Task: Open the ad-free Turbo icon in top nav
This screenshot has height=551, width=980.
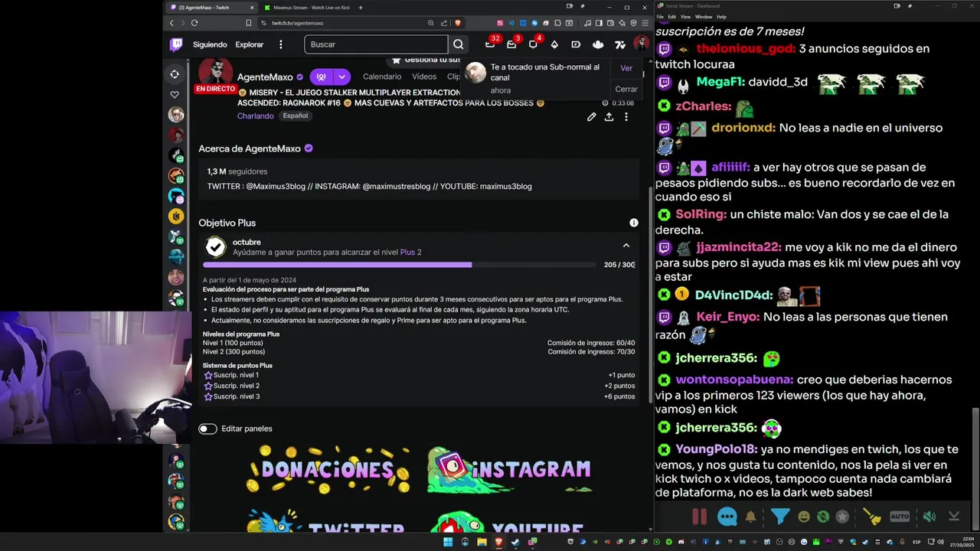Action: coord(576,44)
